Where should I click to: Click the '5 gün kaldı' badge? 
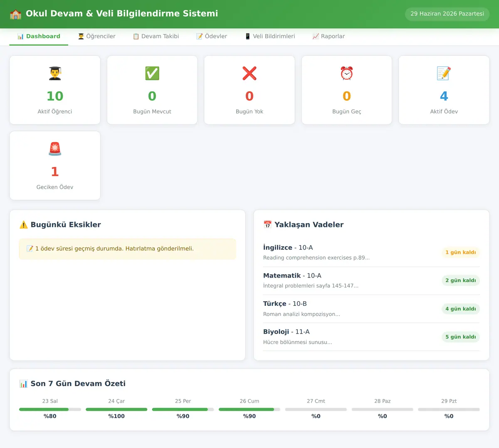pyautogui.click(x=461, y=337)
